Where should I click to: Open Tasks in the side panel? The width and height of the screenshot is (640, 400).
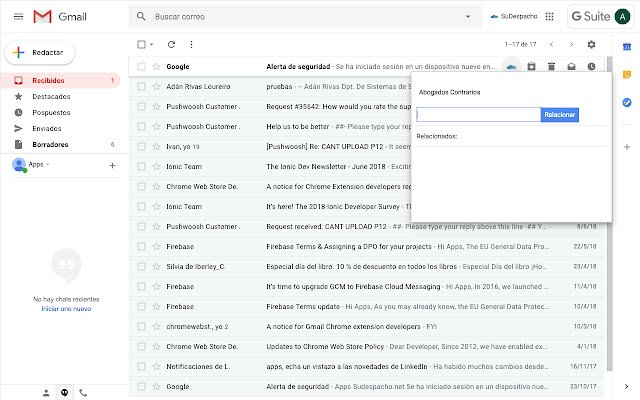627,102
